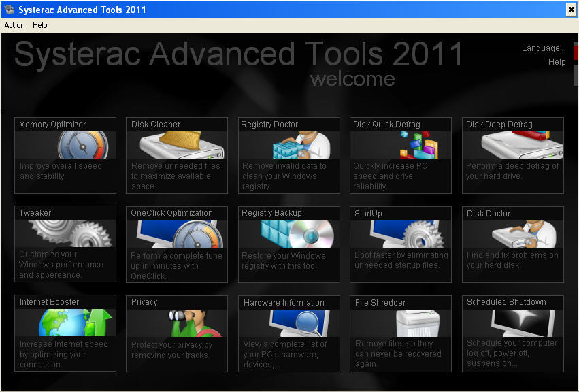Select the Privacy title
The height and width of the screenshot is (392, 579).
(x=144, y=302)
